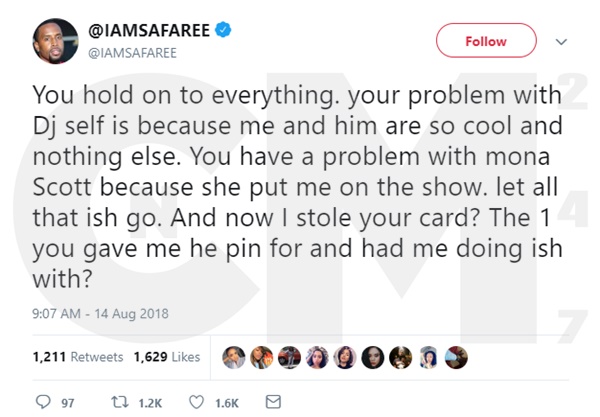
Task: Follow the @IAMSAFAREE account
Action: (x=484, y=41)
